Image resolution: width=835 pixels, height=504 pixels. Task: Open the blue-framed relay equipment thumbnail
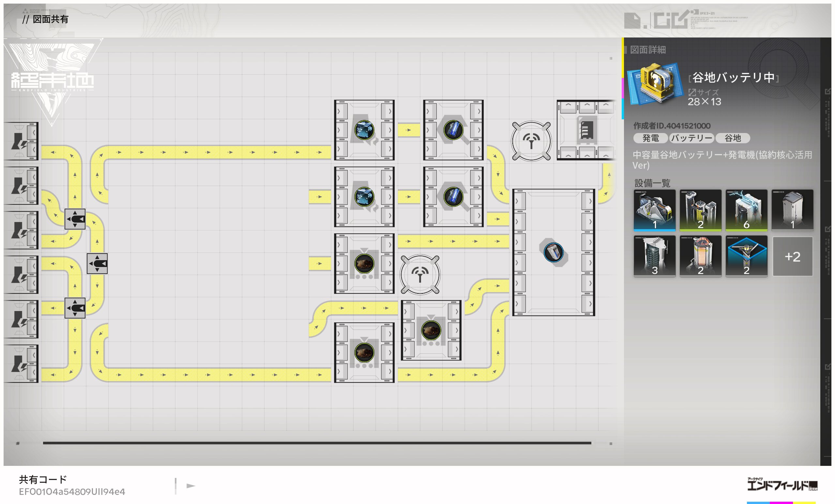click(x=746, y=257)
